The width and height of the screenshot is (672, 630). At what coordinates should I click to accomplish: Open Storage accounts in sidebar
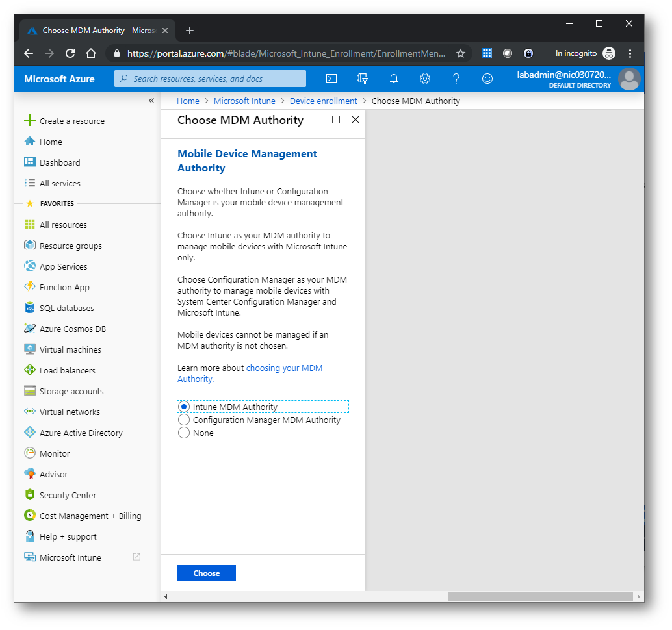tap(71, 391)
